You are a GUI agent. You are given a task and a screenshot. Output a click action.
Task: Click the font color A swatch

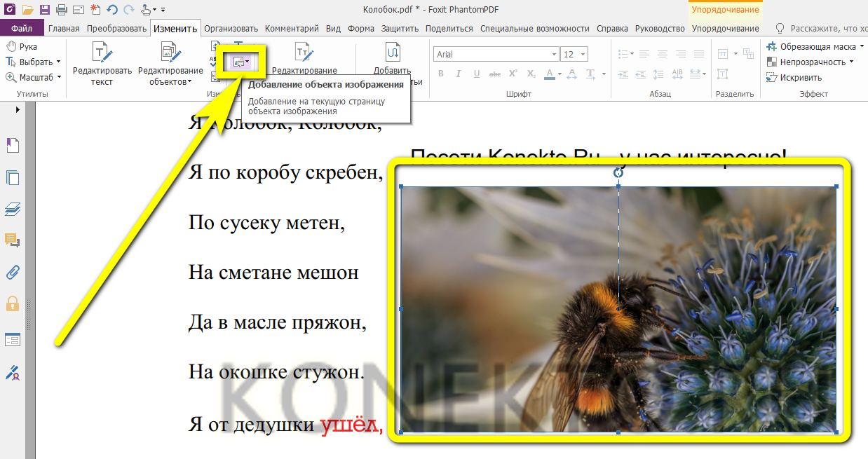(550, 74)
